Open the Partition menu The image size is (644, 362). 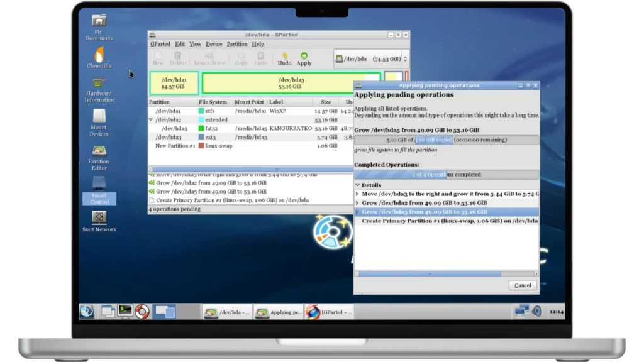[x=237, y=44]
